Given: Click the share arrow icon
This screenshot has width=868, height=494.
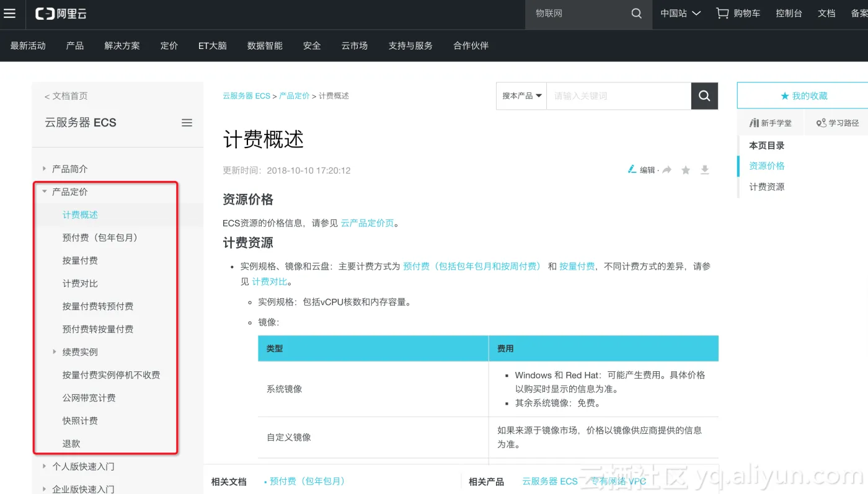Looking at the screenshot, I should point(667,170).
